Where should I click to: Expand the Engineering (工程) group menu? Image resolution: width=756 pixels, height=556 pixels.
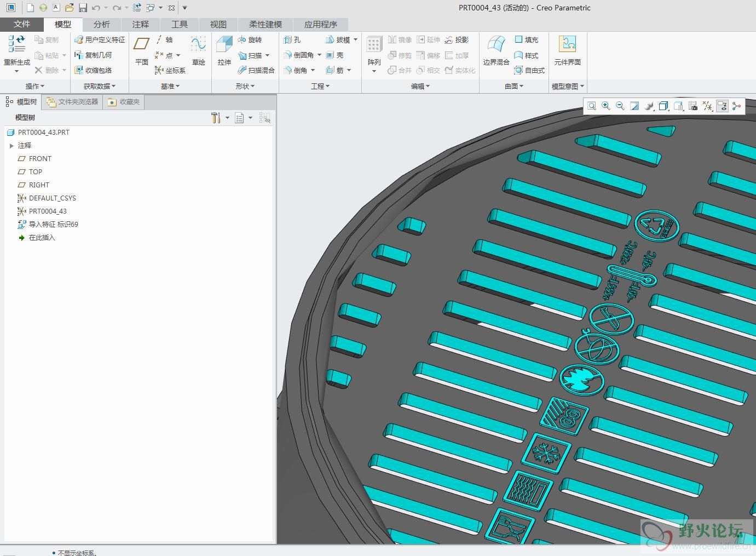pos(320,86)
